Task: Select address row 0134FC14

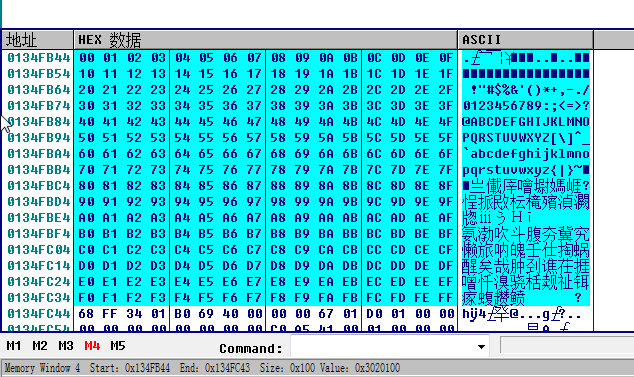Action: [39, 266]
